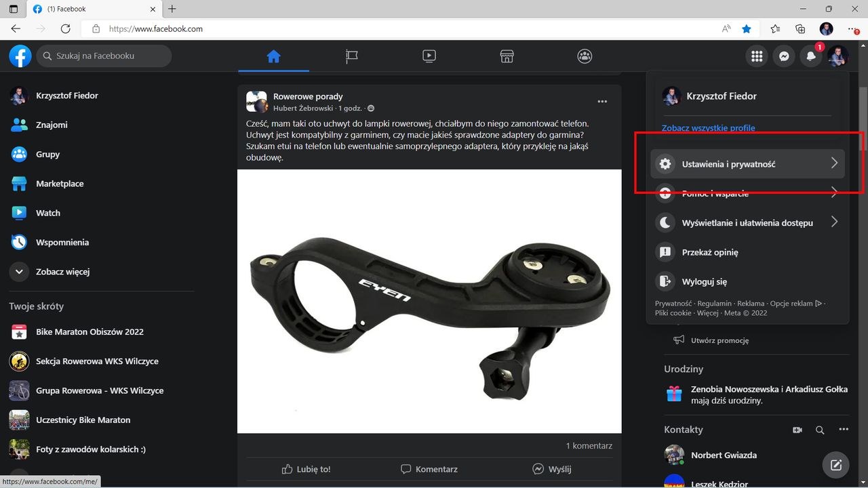Open Bike Maraton Obiszów 2022 shortcut
The width and height of the screenshot is (868, 488).
coord(100,331)
